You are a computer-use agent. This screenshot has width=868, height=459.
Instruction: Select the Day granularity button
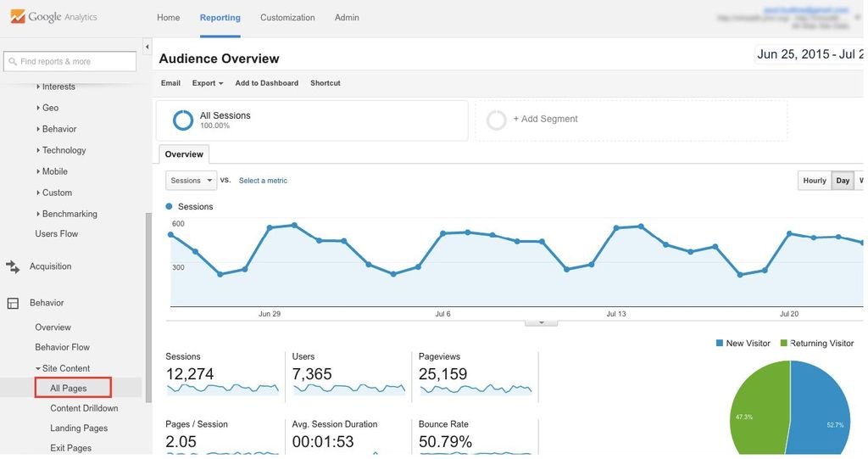843,181
